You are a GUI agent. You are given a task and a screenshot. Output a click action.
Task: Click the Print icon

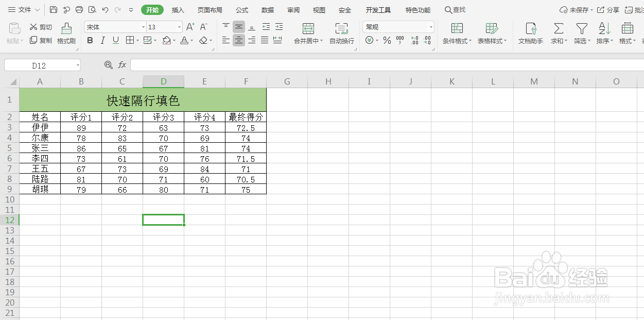pos(79,10)
